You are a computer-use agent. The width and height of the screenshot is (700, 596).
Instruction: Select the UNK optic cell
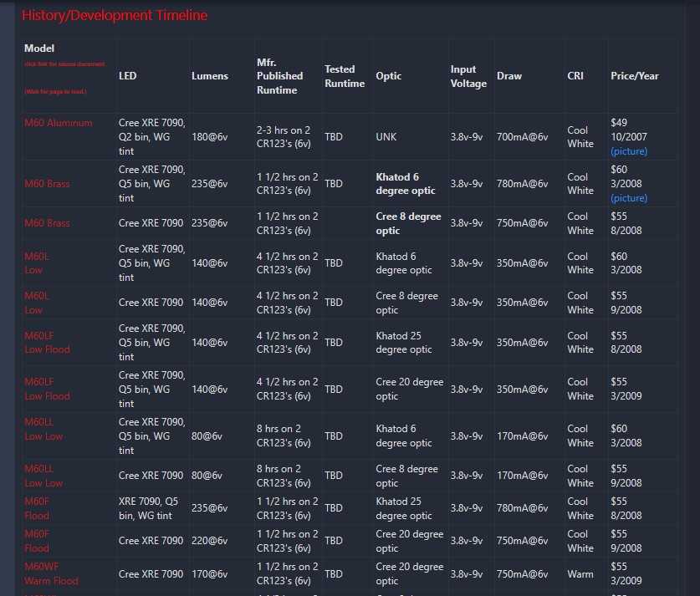tap(386, 137)
